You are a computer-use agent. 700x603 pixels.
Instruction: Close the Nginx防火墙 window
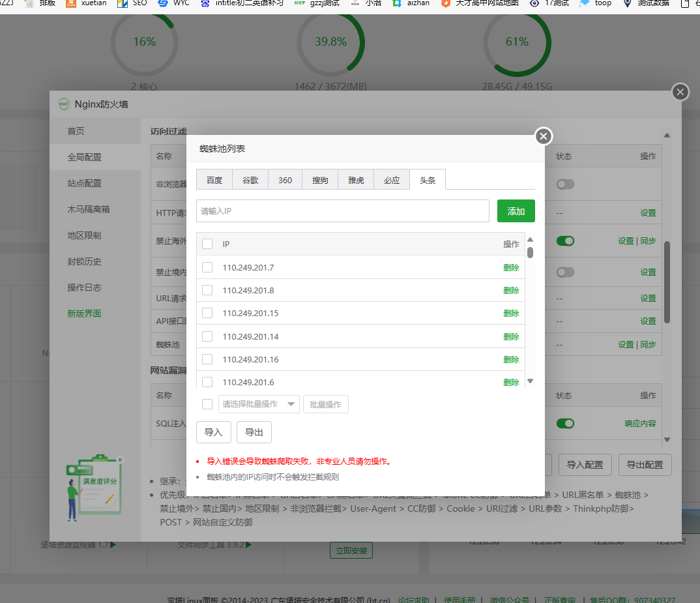tap(680, 92)
